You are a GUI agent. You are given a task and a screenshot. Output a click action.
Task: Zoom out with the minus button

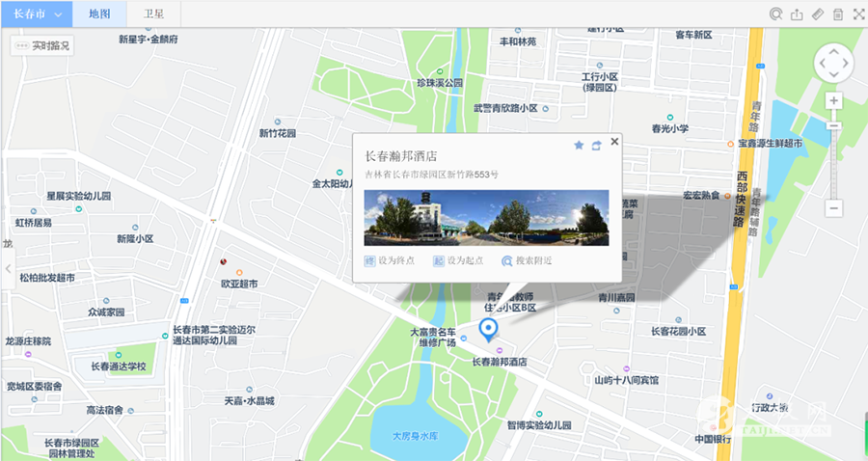pos(834,207)
